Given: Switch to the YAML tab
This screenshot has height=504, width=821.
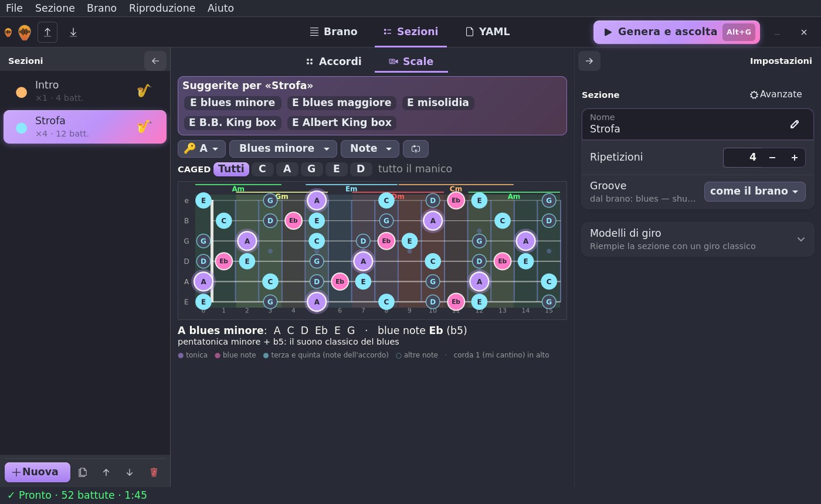Looking at the screenshot, I should [487, 32].
